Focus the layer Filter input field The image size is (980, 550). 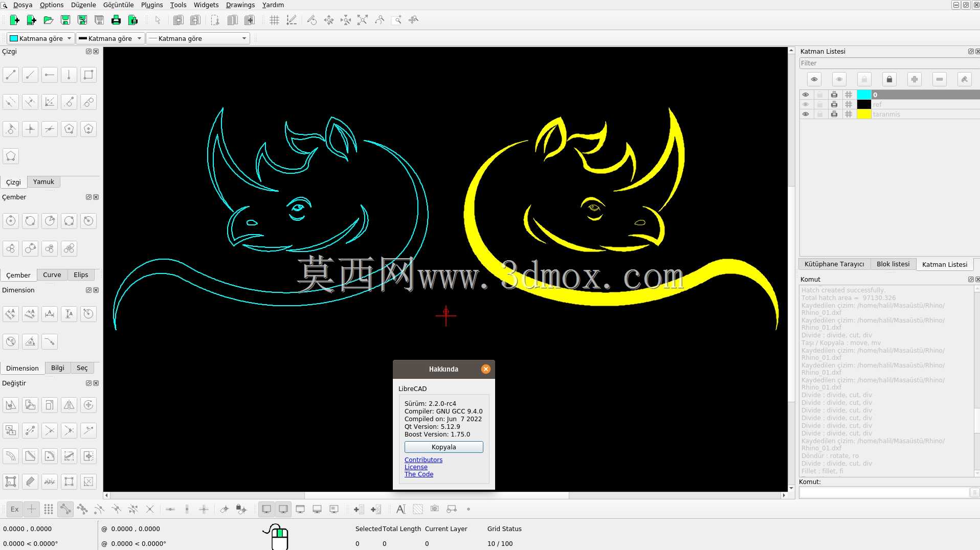[889, 63]
